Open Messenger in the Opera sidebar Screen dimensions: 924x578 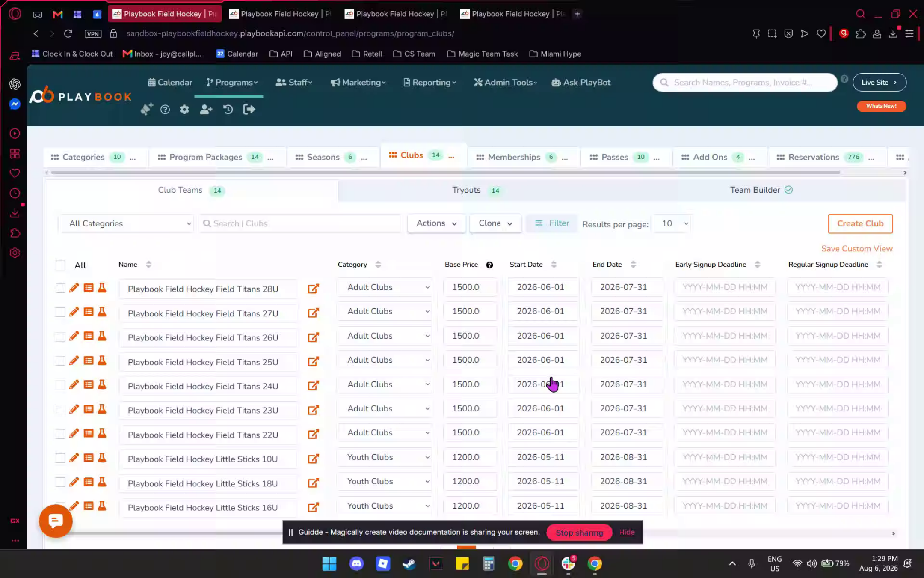pyautogui.click(x=15, y=104)
